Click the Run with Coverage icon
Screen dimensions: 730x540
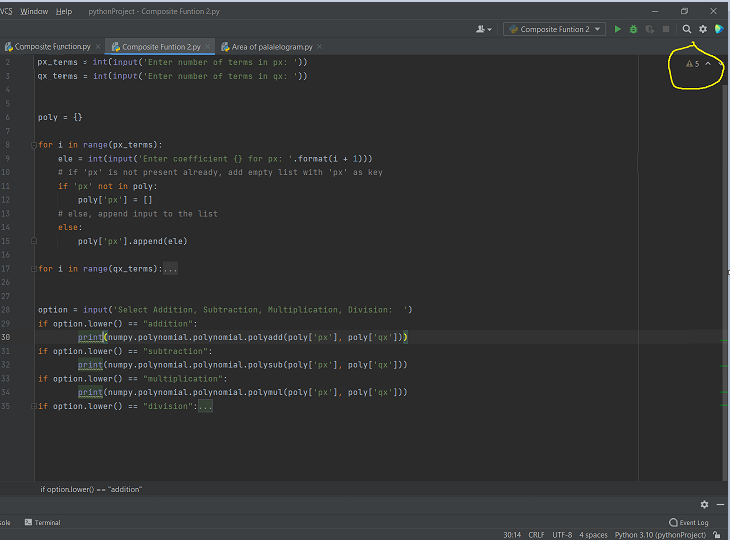(x=649, y=29)
